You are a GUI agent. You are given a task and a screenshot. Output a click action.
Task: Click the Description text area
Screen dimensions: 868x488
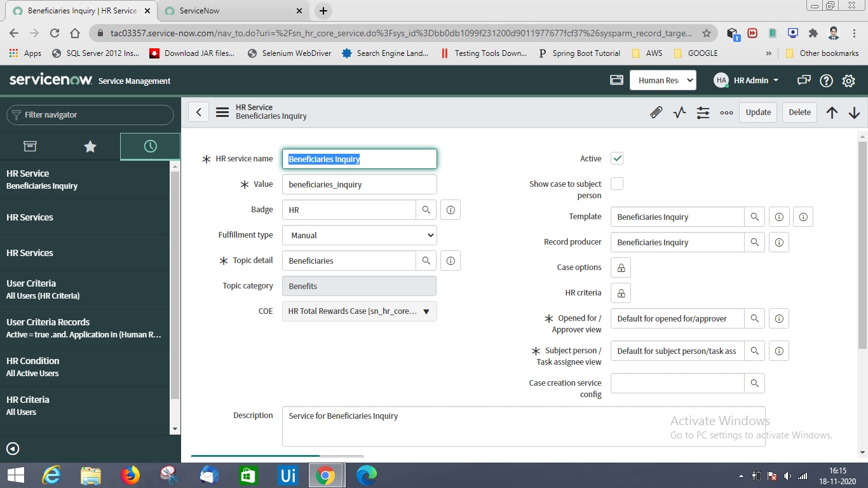[524, 426]
